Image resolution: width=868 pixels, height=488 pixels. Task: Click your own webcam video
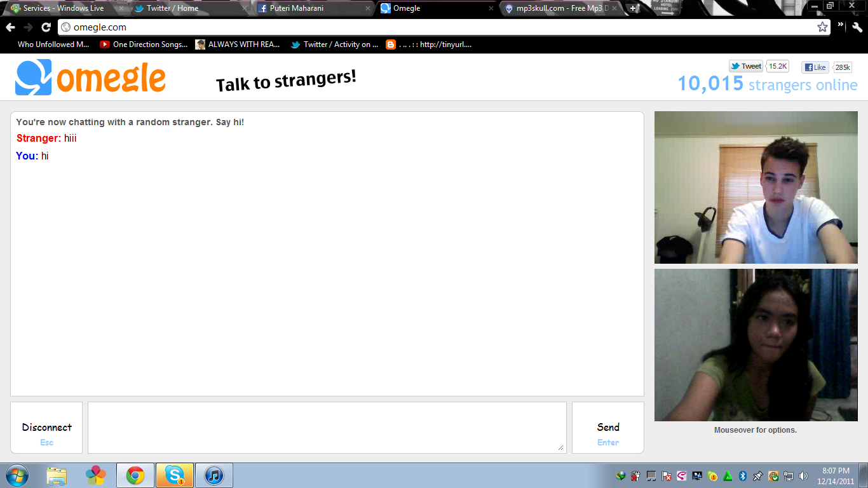pyautogui.click(x=756, y=345)
